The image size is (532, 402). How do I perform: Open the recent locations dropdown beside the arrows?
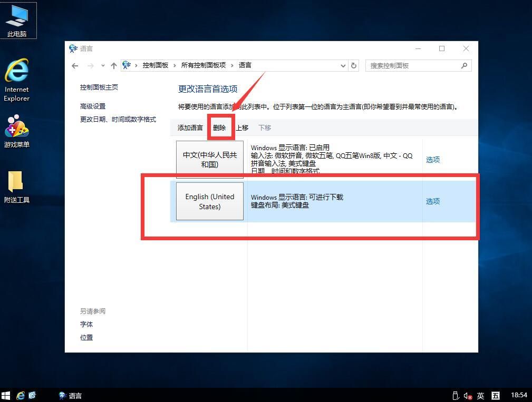tap(103, 65)
